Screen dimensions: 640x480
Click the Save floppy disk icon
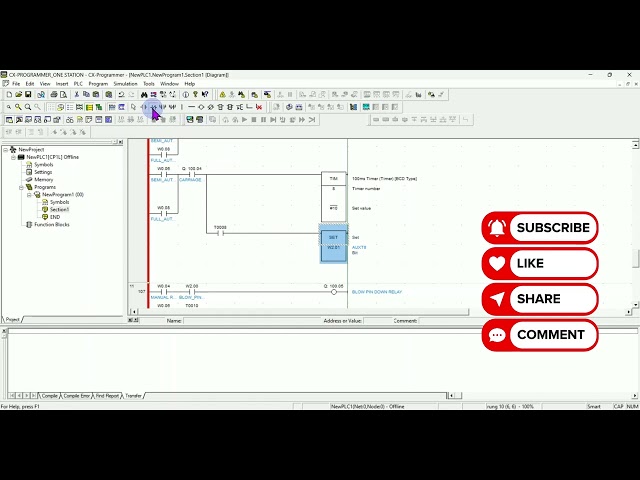28,95
